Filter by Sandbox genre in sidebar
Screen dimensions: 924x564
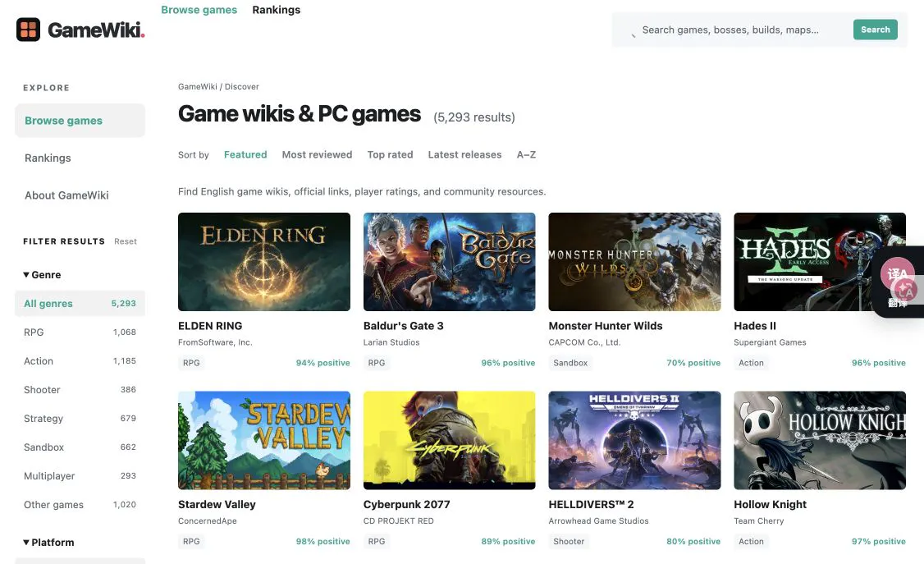80,447
